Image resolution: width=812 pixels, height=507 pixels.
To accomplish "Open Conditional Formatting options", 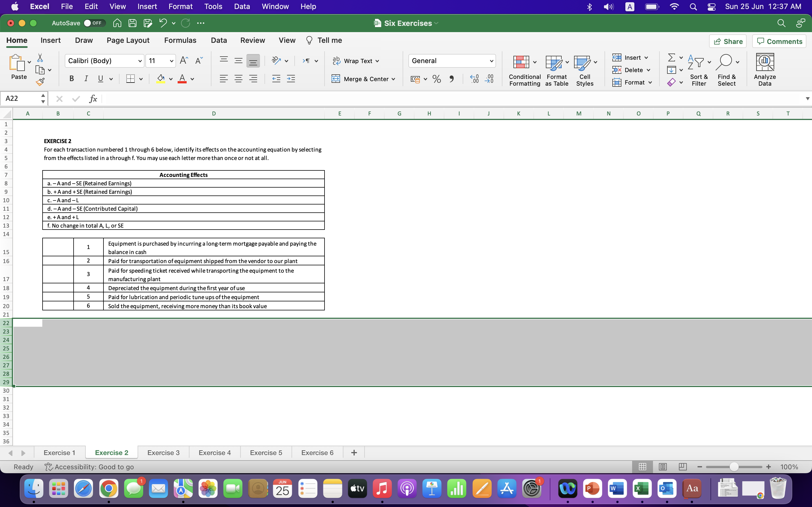I will (524, 70).
